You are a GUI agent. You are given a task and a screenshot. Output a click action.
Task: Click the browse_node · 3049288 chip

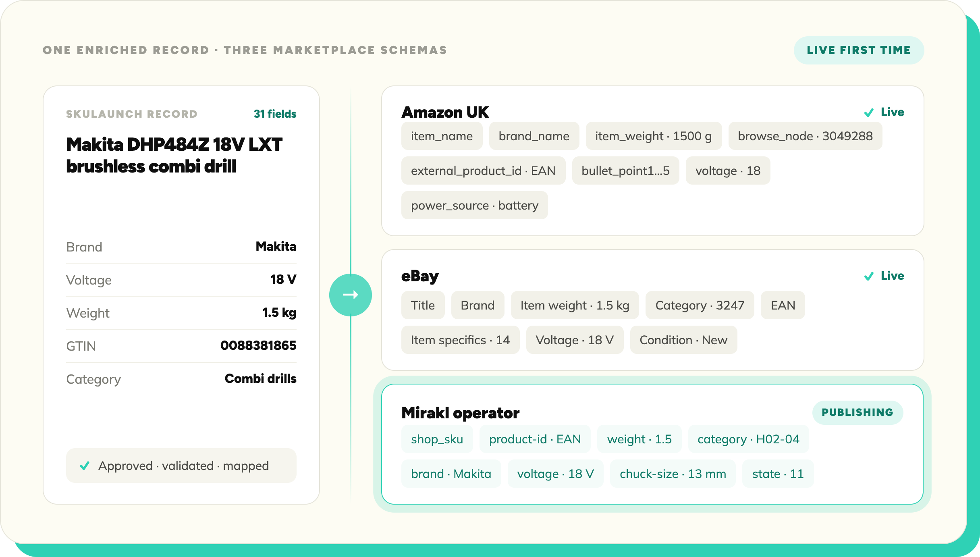pyautogui.click(x=805, y=136)
